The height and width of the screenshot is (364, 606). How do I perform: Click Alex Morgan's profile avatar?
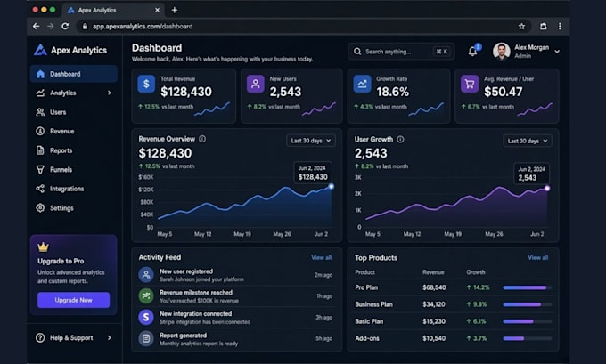501,52
